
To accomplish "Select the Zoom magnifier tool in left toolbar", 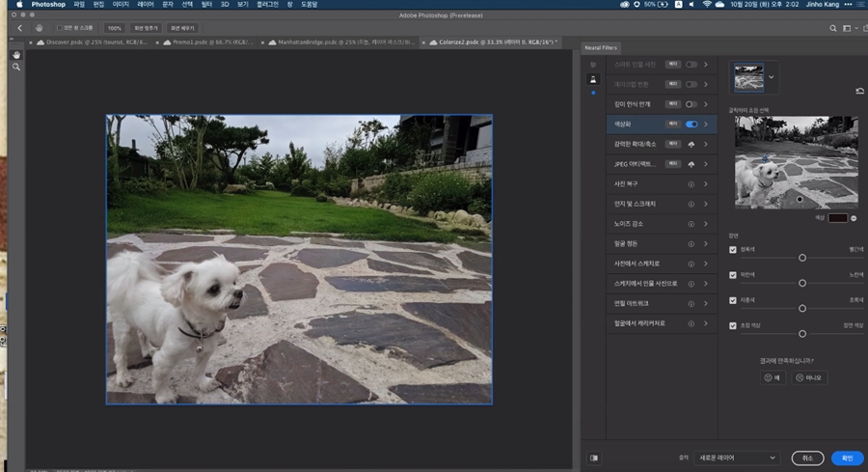I will tap(16, 67).
